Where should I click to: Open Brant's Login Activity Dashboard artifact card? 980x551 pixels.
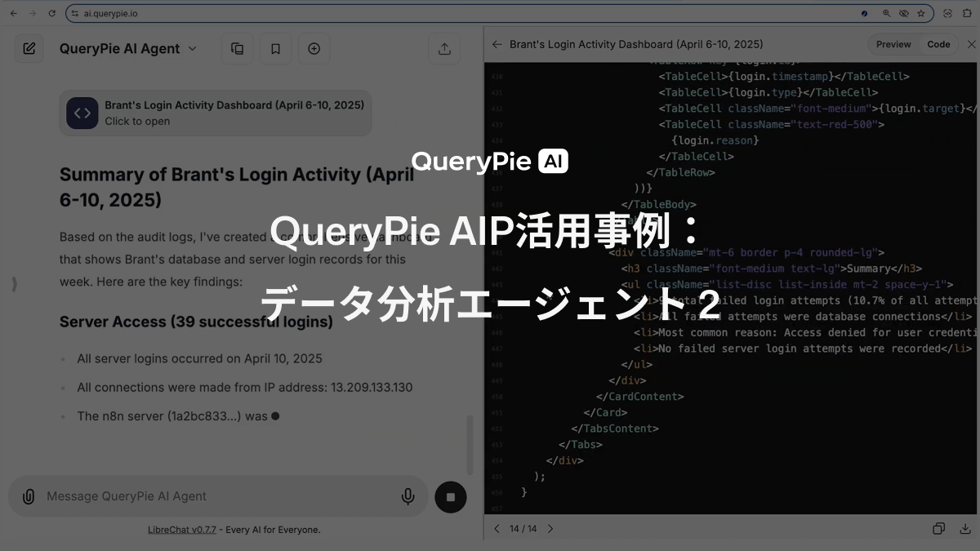[x=216, y=113]
